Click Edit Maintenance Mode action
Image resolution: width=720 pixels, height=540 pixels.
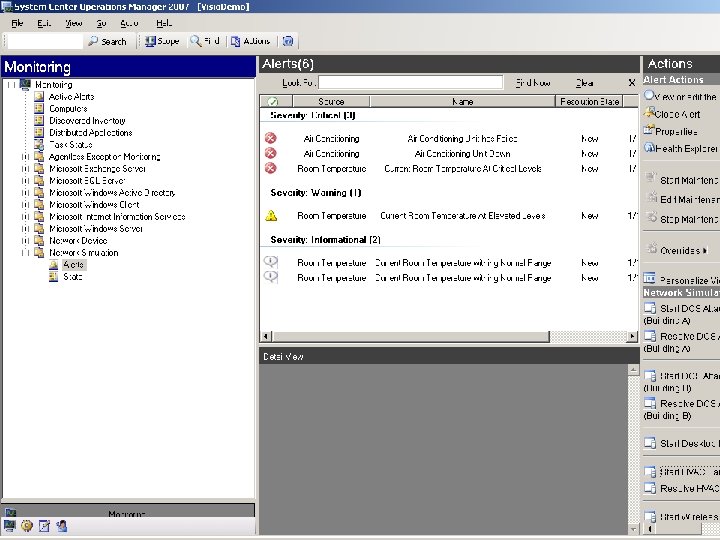click(x=682, y=199)
